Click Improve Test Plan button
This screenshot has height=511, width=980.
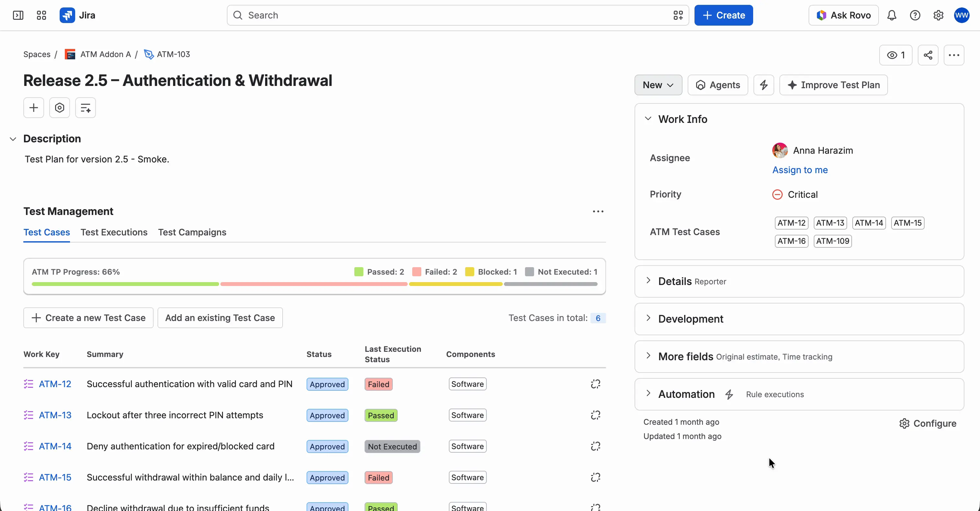pos(833,85)
